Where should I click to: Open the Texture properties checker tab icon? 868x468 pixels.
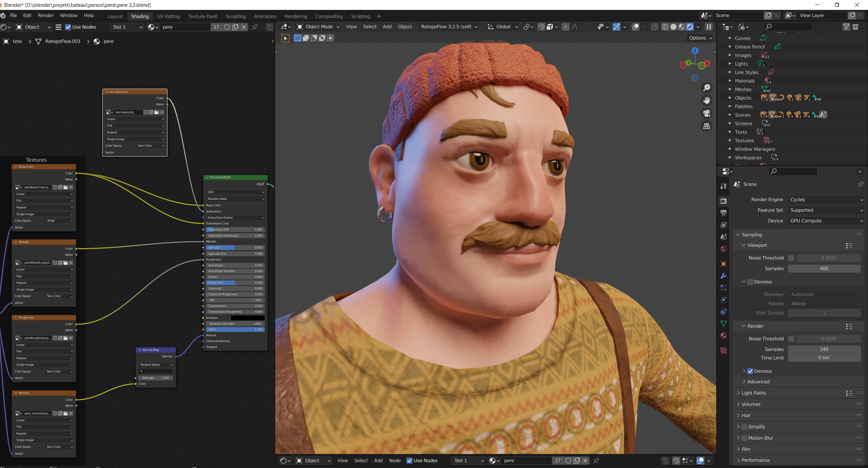(723, 350)
